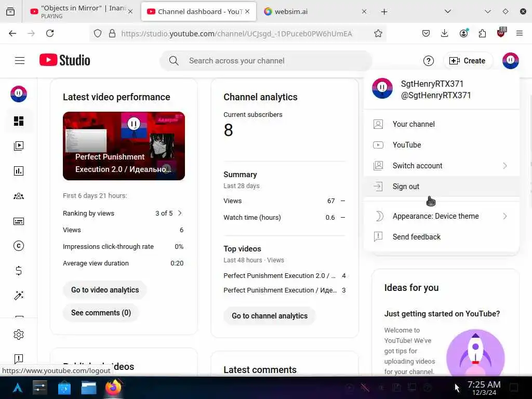Close the Channel dashboard tab

(x=247, y=11)
